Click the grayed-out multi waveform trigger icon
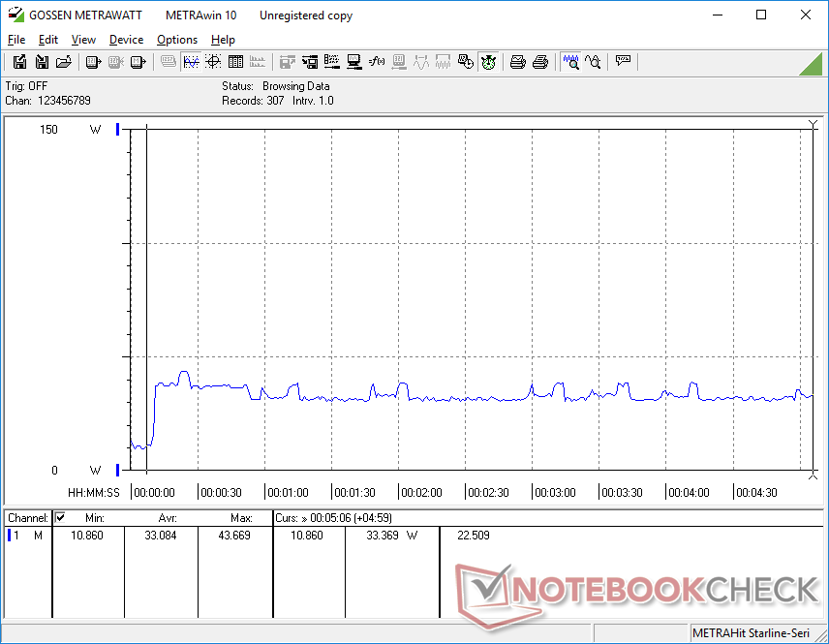 coord(443,62)
